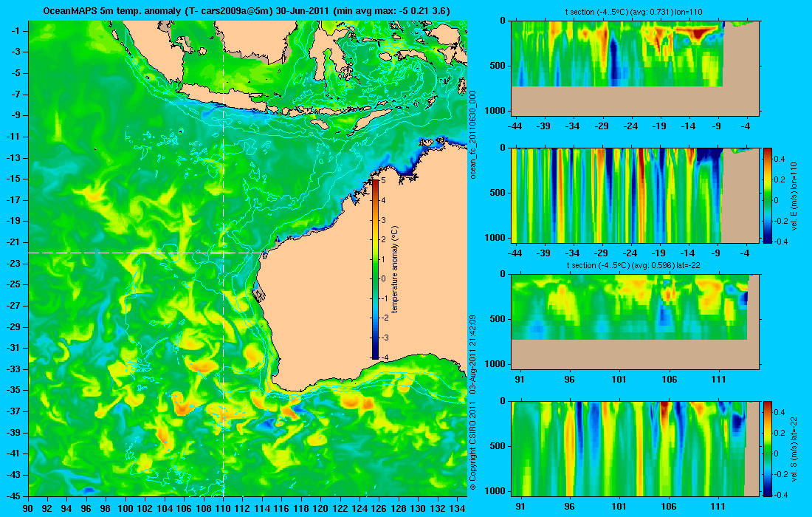The width and height of the screenshot is (812, 517).
Task: Click the '-45' latitude tick on main map axis
Action: pyautogui.click(x=14, y=496)
